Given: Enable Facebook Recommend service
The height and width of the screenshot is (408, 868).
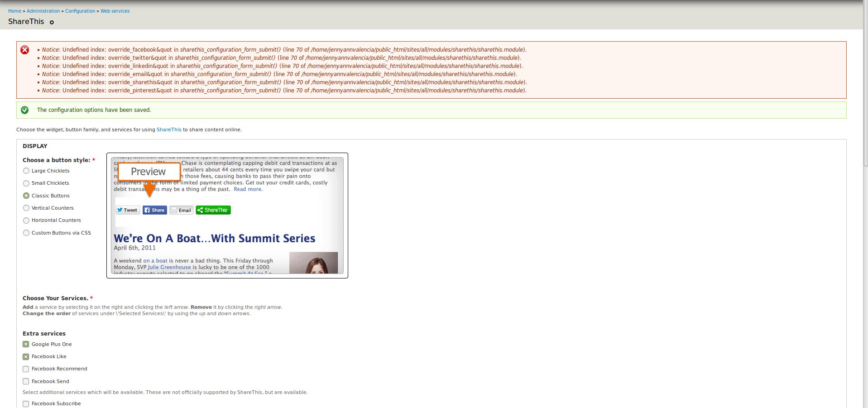Looking at the screenshot, I should coord(26,369).
